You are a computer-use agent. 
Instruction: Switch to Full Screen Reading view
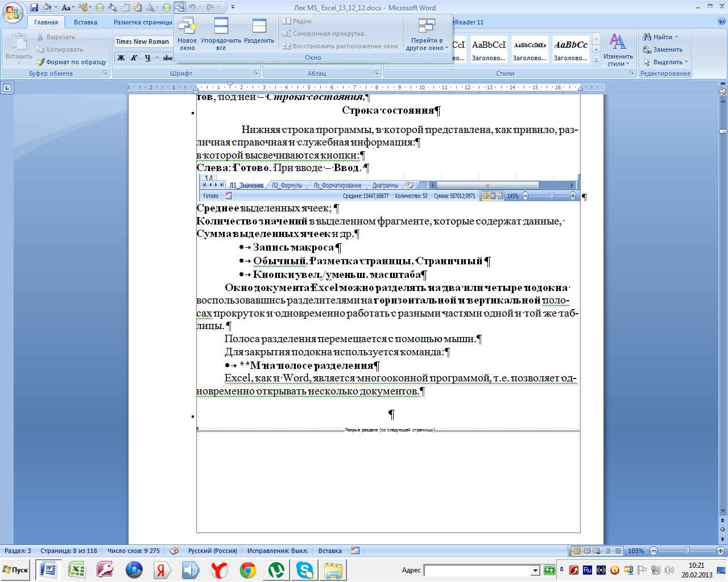[x=588, y=551]
